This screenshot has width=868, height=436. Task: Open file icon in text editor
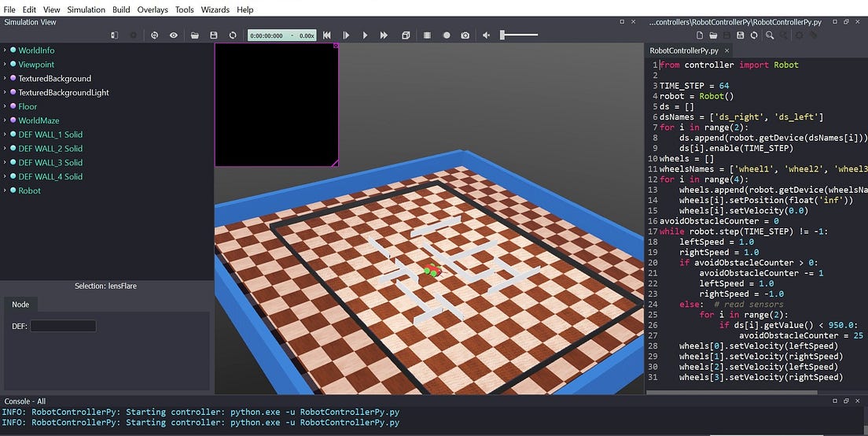pyautogui.click(x=714, y=35)
